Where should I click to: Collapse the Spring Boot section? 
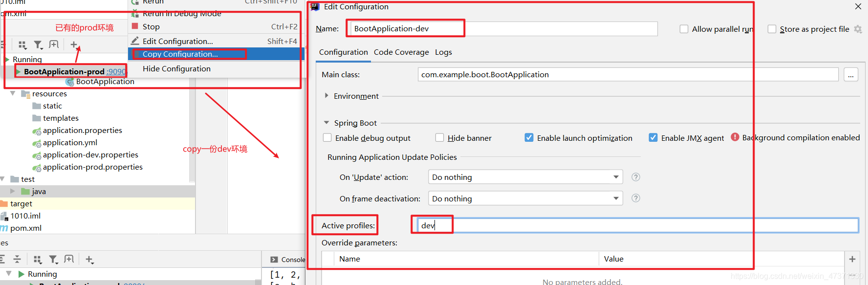coord(326,123)
